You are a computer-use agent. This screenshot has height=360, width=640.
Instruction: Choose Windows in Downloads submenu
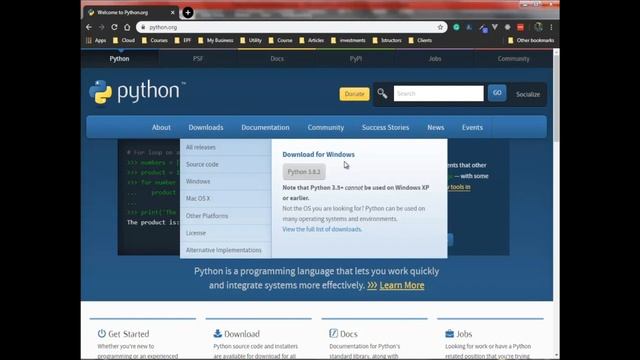(226, 182)
